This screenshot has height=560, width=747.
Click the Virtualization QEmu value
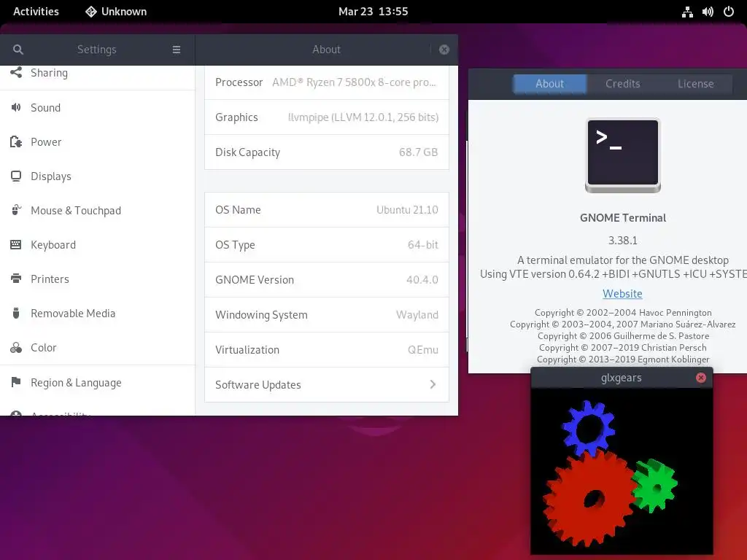(x=422, y=350)
